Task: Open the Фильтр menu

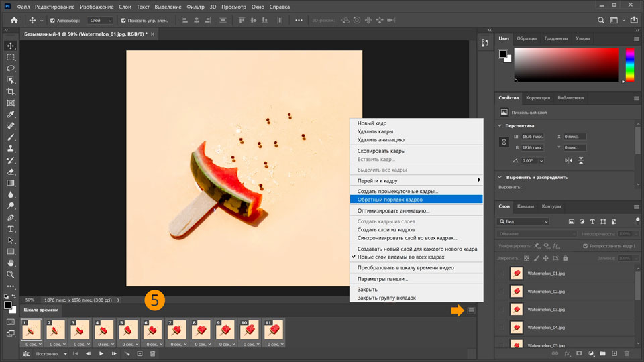Action: 196,6
